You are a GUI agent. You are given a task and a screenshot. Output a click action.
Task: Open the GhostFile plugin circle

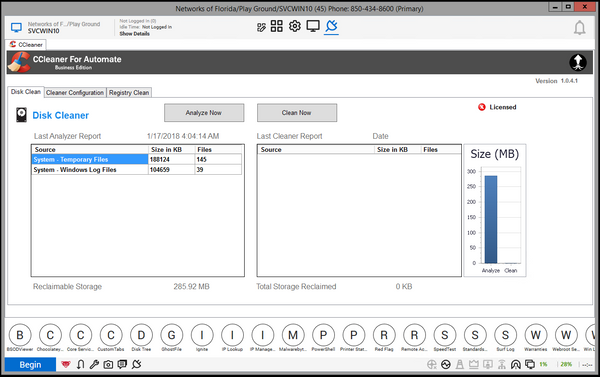pyautogui.click(x=171, y=335)
